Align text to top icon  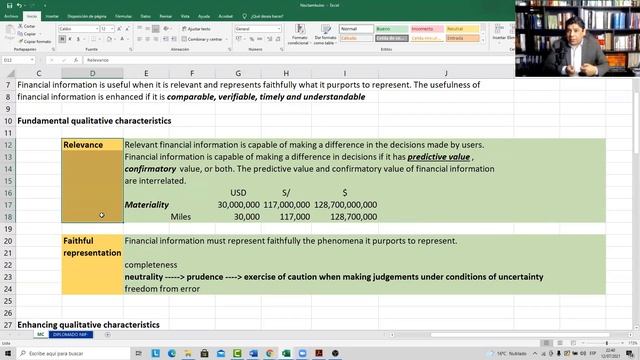[140, 29]
